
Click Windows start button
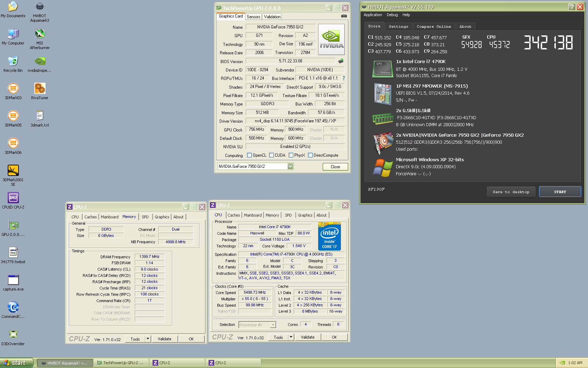(16, 363)
